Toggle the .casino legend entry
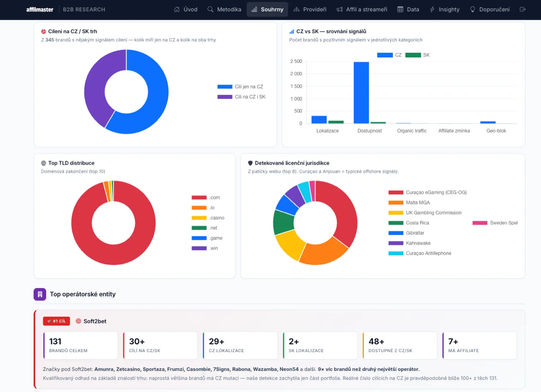The height and width of the screenshot is (392, 541). (x=208, y=218)
